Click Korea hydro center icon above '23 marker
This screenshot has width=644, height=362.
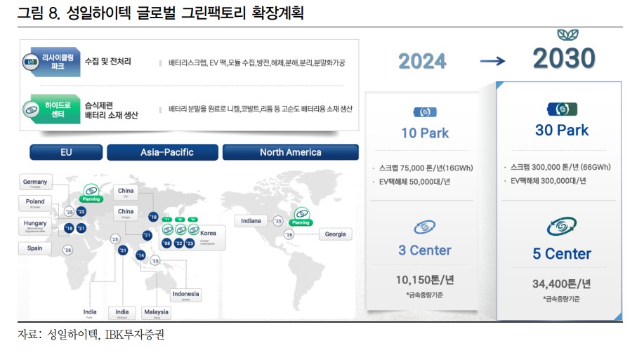click(193, 230)
